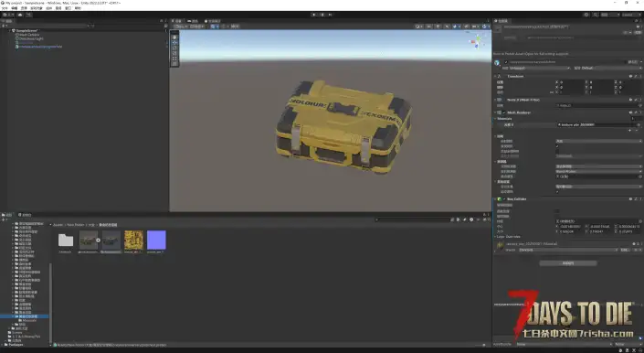Open the Pivot/Center dropdown in scene toolbar

tap(181, 27)
